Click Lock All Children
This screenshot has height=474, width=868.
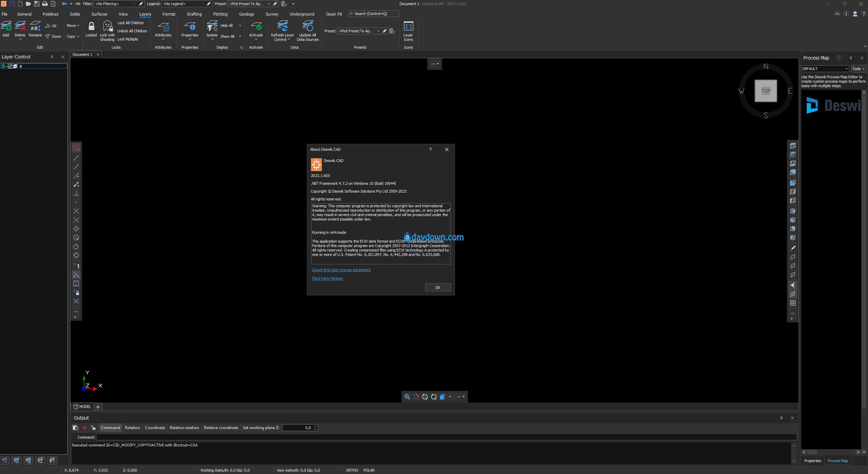130,23
